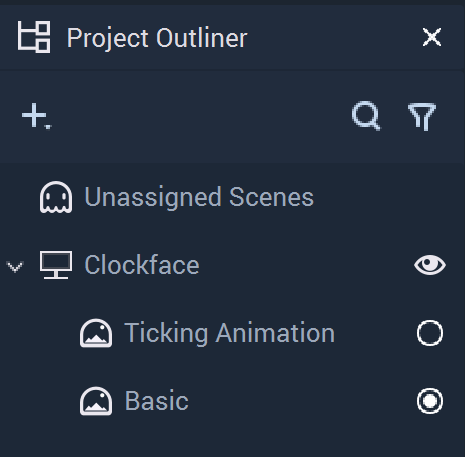Select the Ticking Animation scene label
The height and width of the screenshot is (457, 465).
pyautogui.click(x=230, y=333)
